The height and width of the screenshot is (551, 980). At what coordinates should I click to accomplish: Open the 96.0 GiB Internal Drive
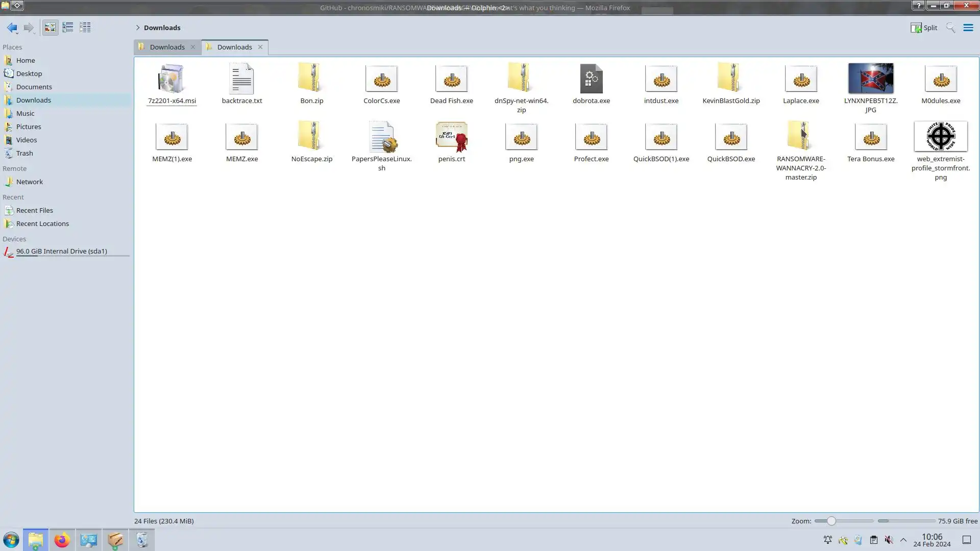[61, 251]
